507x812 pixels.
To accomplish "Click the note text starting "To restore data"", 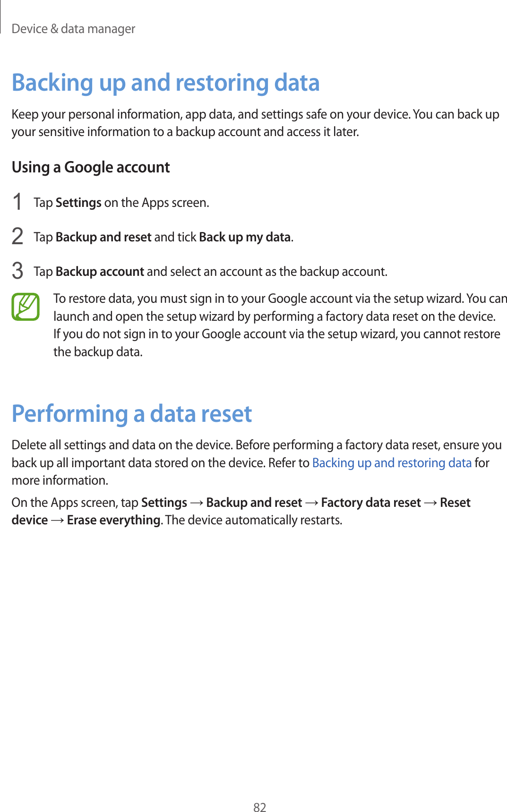I will point(279,325).
